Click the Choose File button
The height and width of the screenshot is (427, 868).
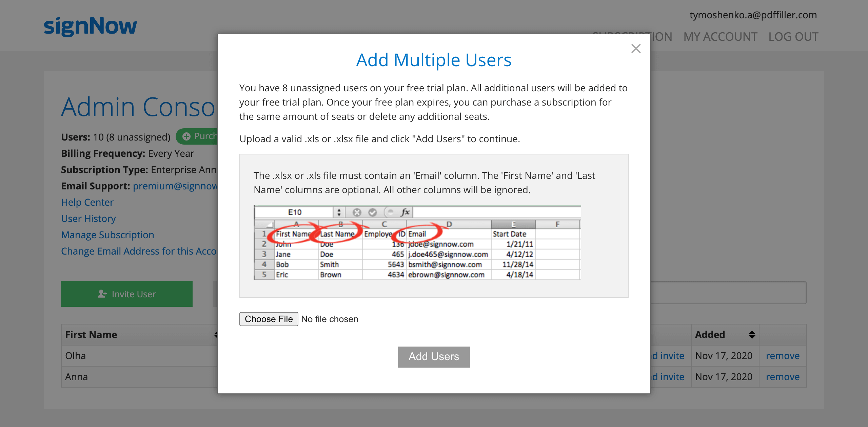click(x=269, y=319)
